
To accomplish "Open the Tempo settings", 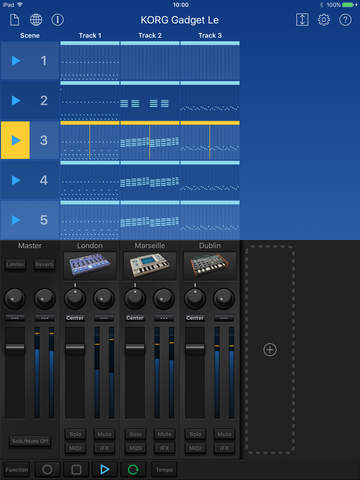I will [164, 470].
